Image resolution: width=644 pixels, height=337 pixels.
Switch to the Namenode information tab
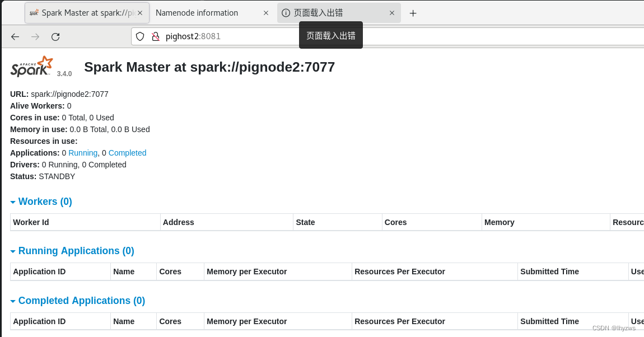click(x=212, y=13)
